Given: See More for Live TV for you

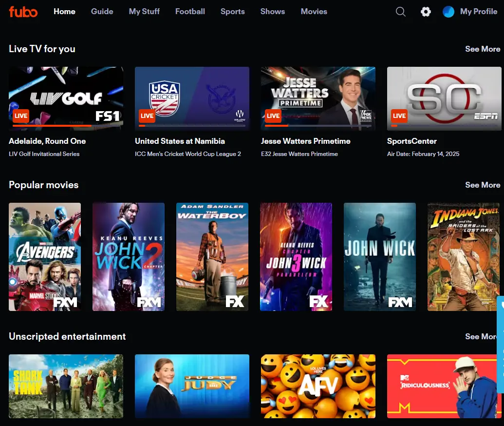Looking at the screenshot, I should [483, 49].
